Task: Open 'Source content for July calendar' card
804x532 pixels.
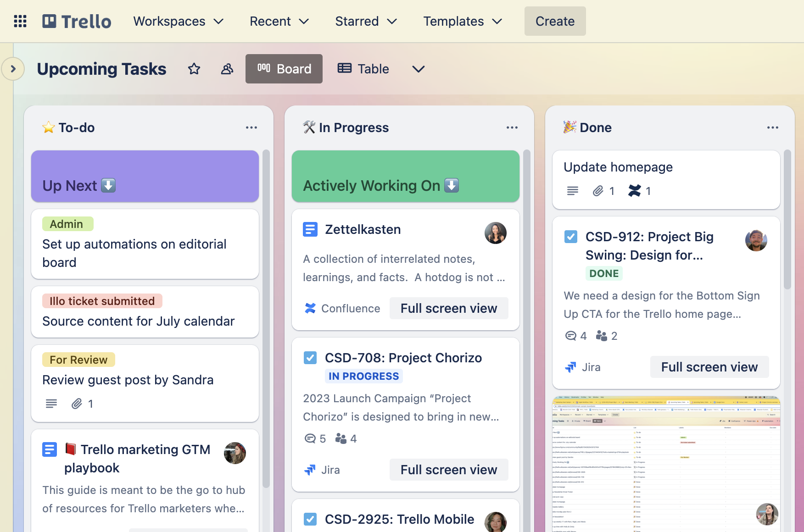Action: (145, 312)
